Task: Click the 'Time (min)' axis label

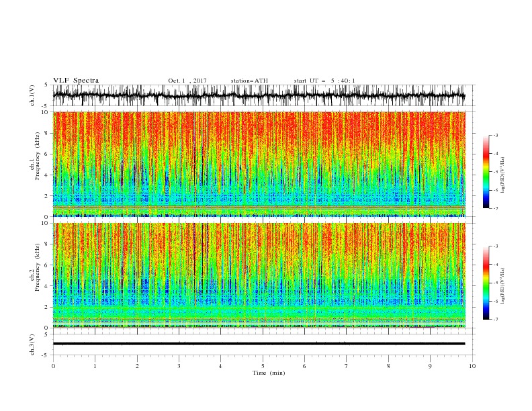Action: (x=269, y=373)
